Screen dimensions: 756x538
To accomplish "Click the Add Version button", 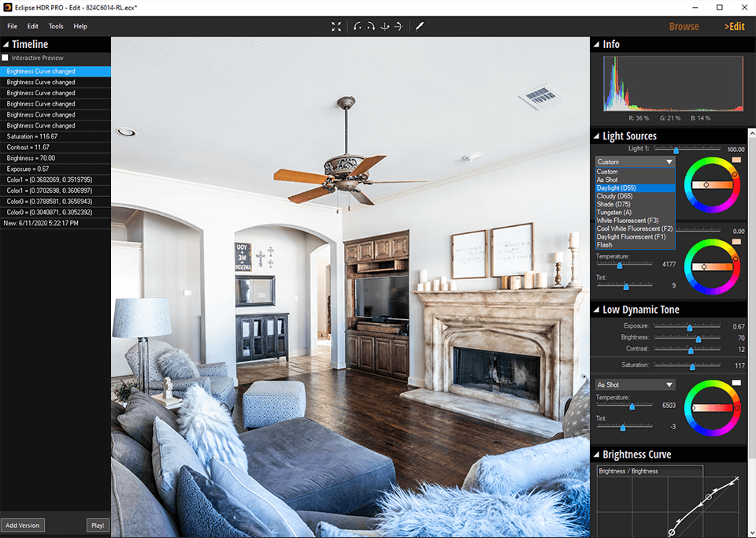I will point(23,525).
